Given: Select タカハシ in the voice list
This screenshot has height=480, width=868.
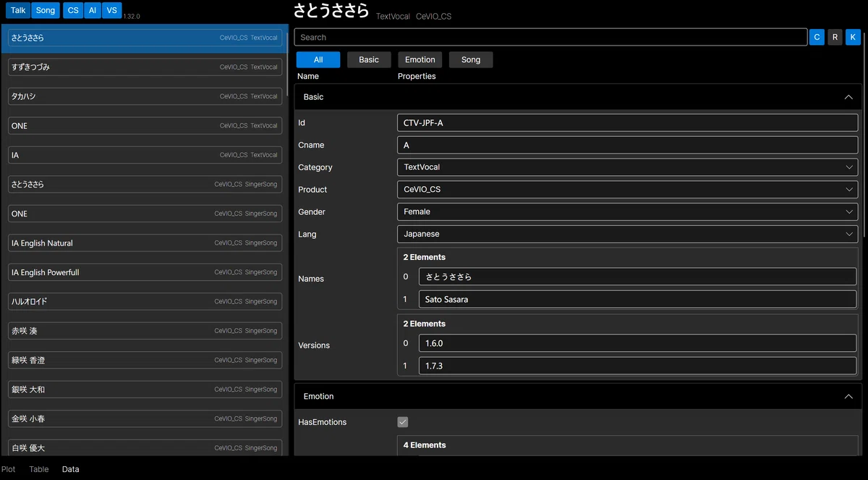Looking at the screenshot, I should [x=145, y=96].
